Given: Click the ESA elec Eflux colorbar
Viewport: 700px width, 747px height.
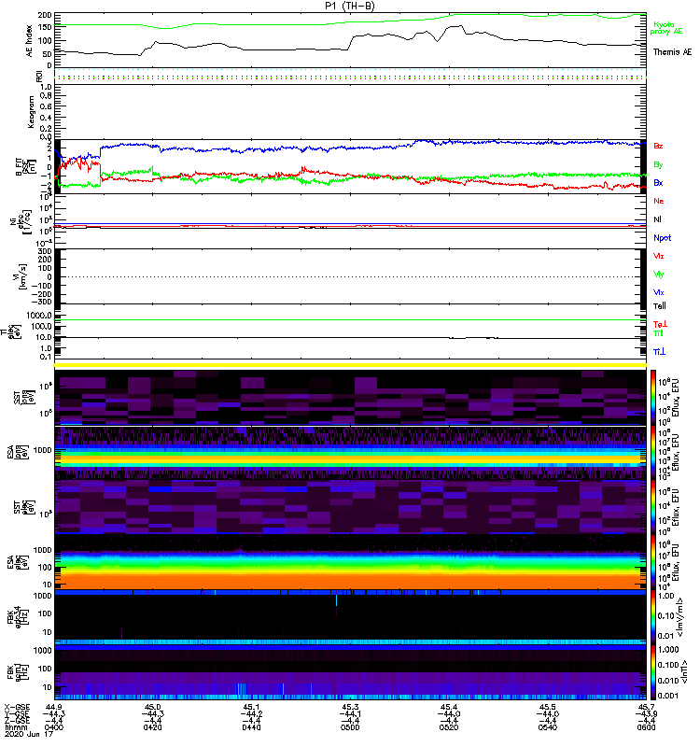Looking at the screenshot, I should click(653, 562).
